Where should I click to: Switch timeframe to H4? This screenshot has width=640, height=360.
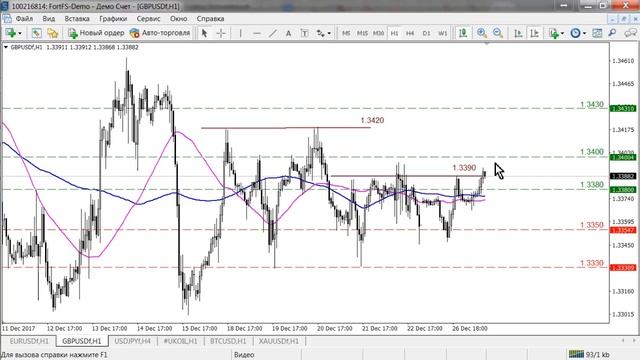click(x=410, y=33)
